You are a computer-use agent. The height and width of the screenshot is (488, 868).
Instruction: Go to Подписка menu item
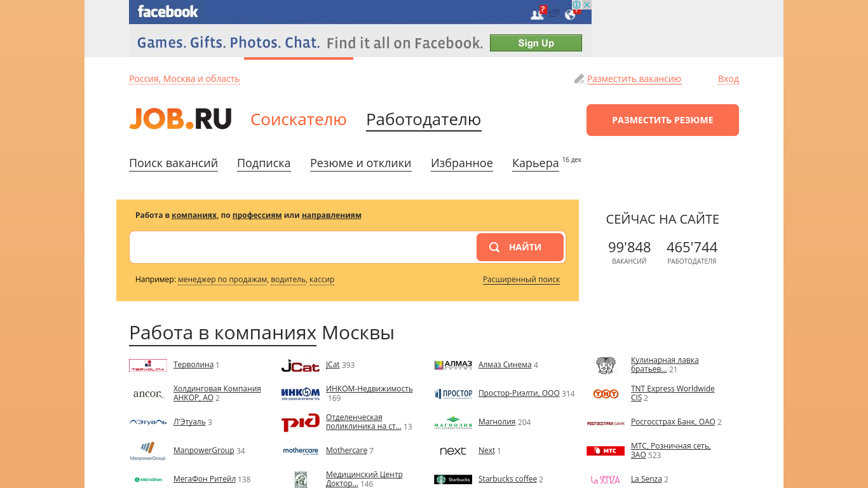(264, 163)
